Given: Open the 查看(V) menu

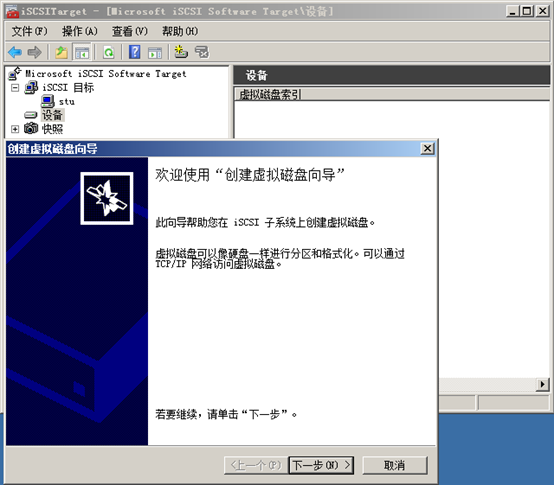Looking at the screenshot, I should point(130,31).
